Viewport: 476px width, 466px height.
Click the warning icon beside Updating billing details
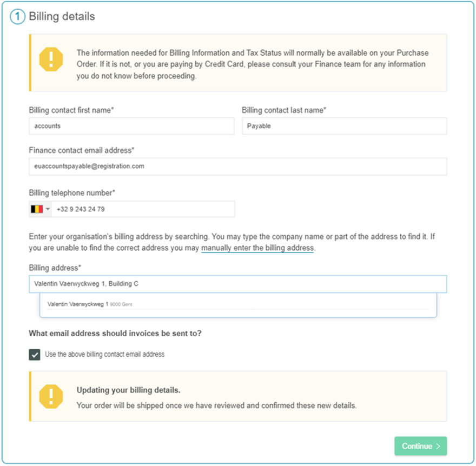click(x=51, y=396)
